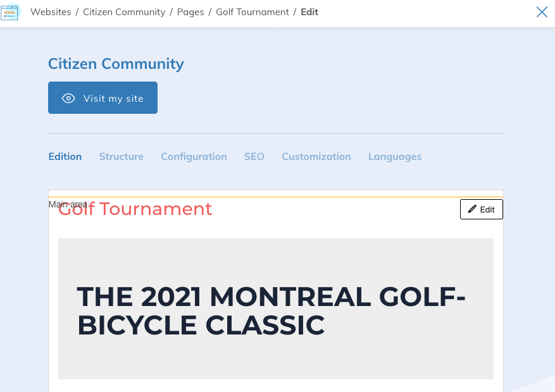Navigate to Pages in the breadcrumb

click(190, 12)
